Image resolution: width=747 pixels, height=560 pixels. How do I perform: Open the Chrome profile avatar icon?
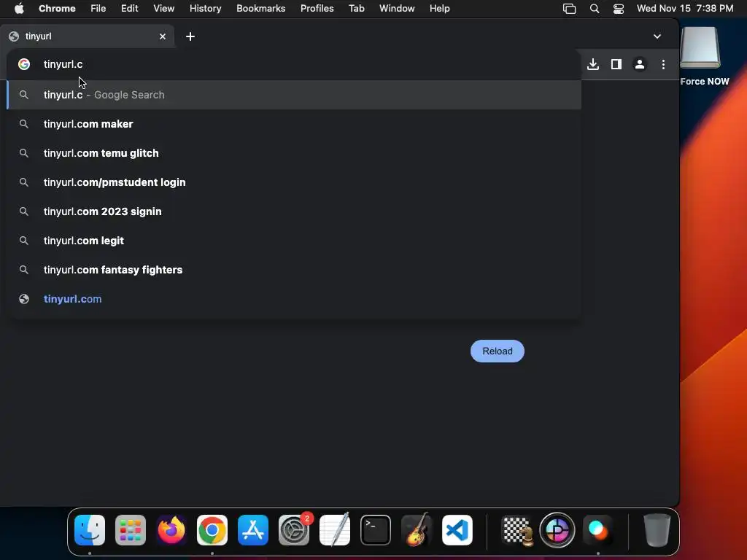639,64
